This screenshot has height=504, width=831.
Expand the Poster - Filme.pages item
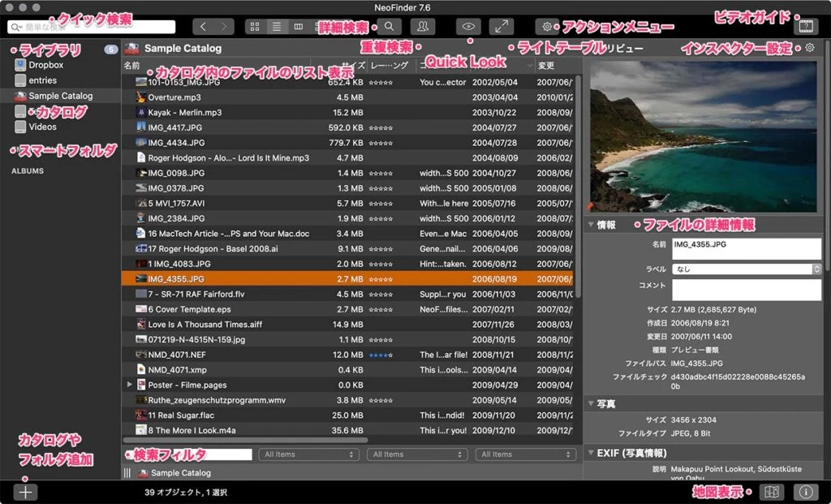pyautogui.click(x=129, y=385)
